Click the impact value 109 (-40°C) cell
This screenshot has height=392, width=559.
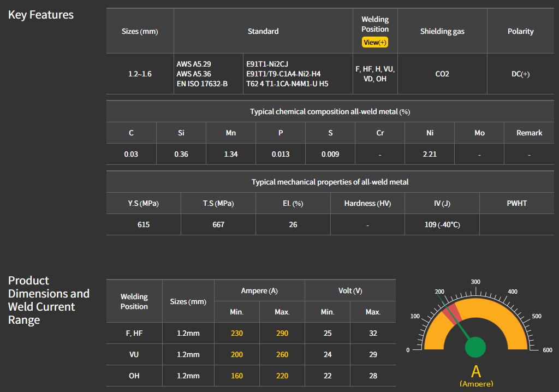click(442, 224)
